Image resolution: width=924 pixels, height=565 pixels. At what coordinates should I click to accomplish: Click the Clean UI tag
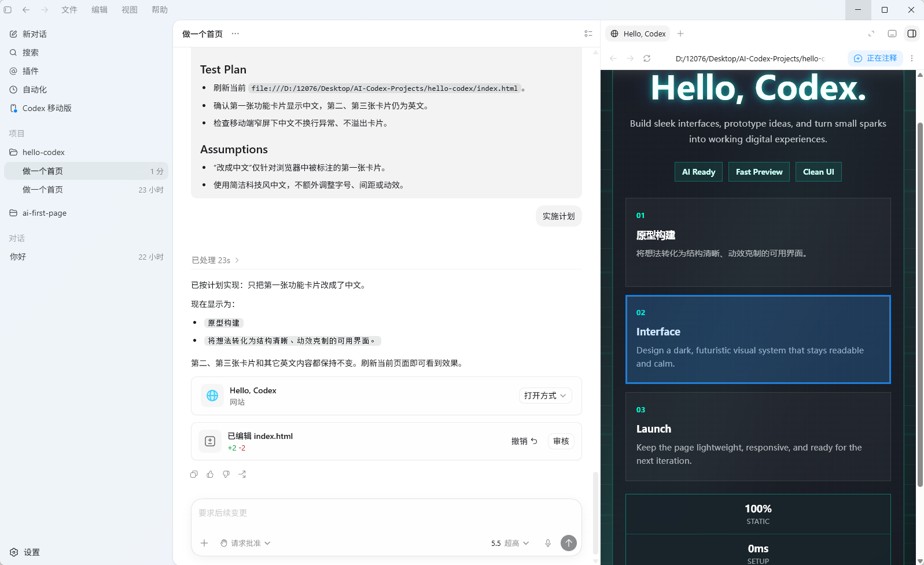click(819, 172)
